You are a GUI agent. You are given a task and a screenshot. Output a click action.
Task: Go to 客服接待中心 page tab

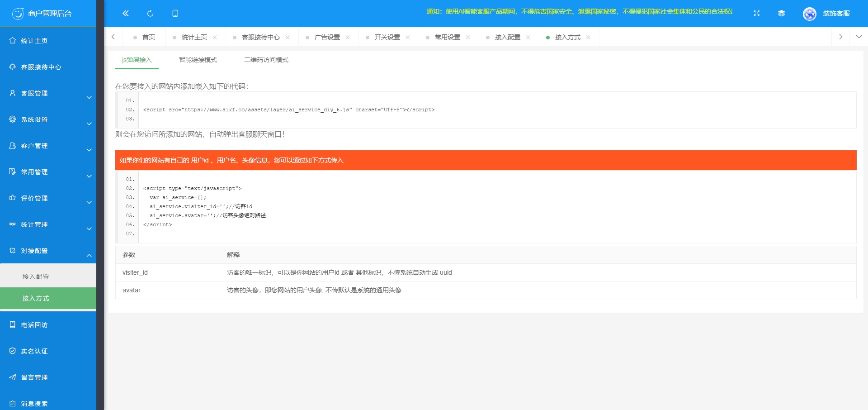260,37
